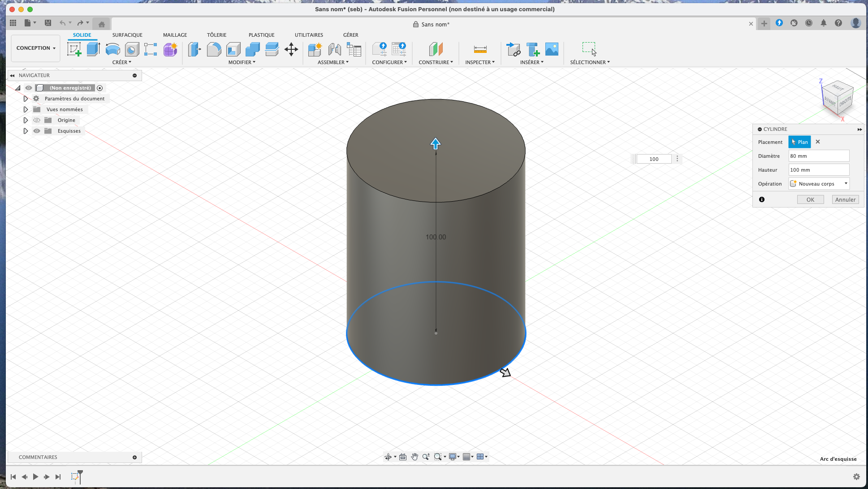Open the Opération dropdown Nouveau corps

click(819, 184)
